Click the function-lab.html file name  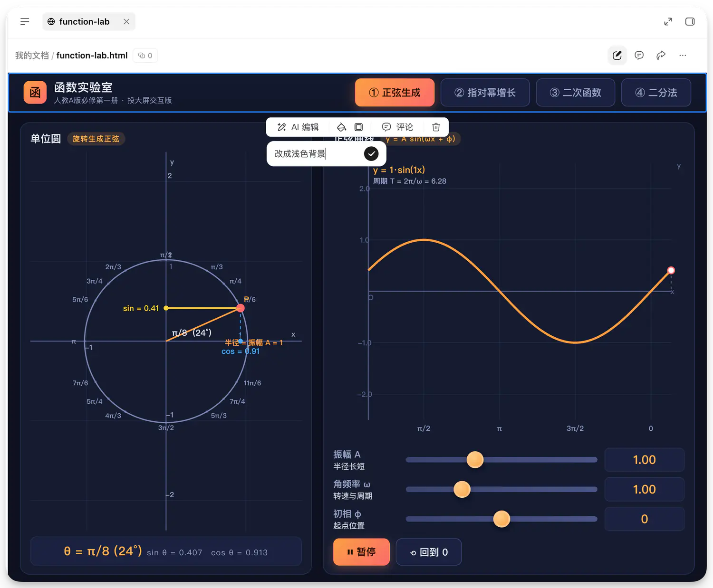coord(92,56)
